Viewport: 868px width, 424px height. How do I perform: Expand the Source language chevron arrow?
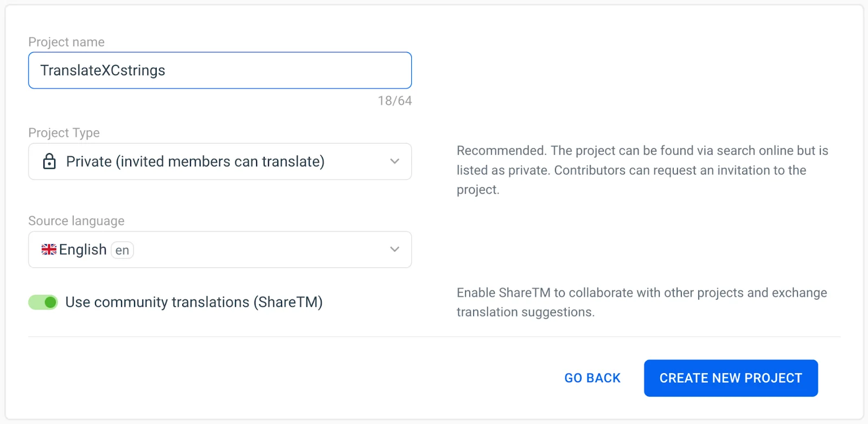coord(394,250)
